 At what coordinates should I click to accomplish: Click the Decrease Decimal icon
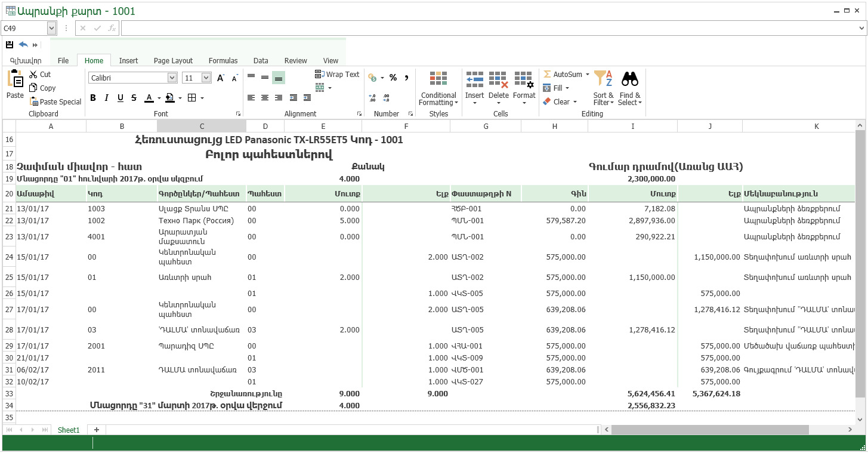point(387,98)
